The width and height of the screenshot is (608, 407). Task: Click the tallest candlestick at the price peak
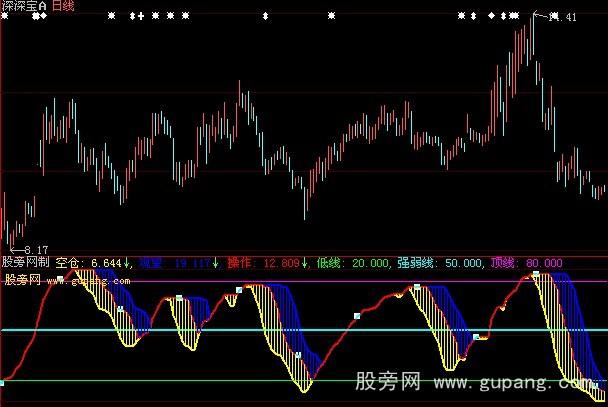(531, 40)
